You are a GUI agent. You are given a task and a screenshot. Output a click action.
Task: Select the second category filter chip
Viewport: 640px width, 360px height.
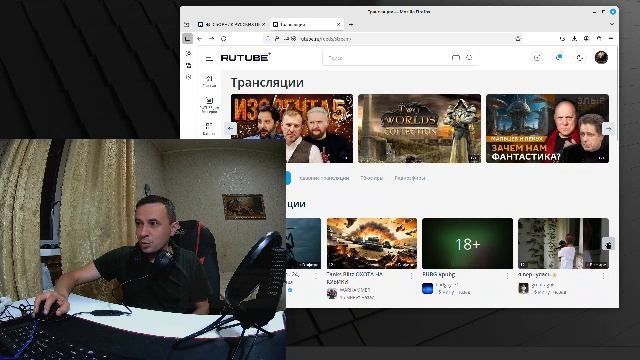pos(324,178)
